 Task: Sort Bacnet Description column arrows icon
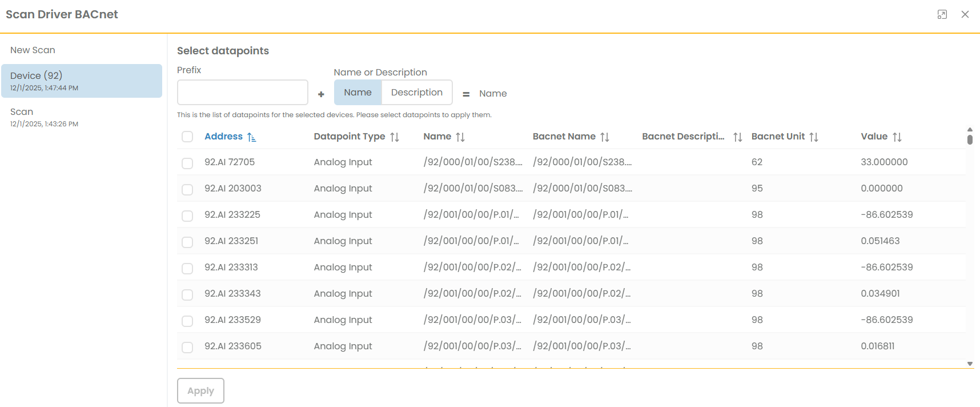(x=738, y=137)
